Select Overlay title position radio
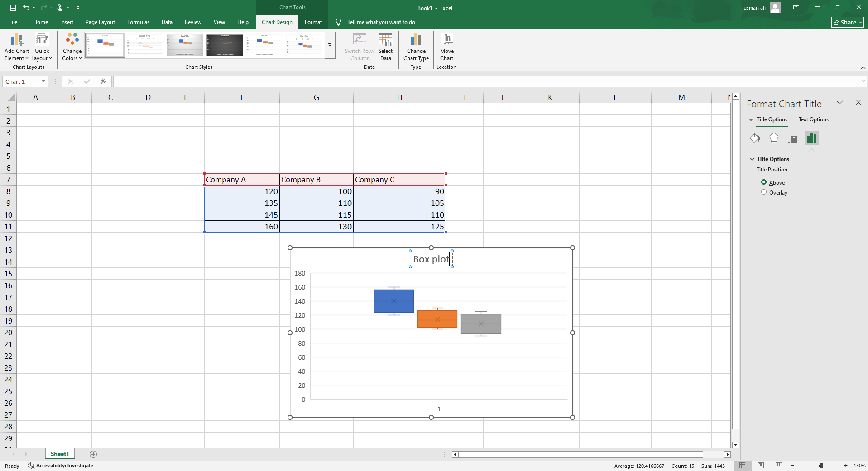Image resolution: width=868 pixels, height=471 pixels. tap(764, 192)
